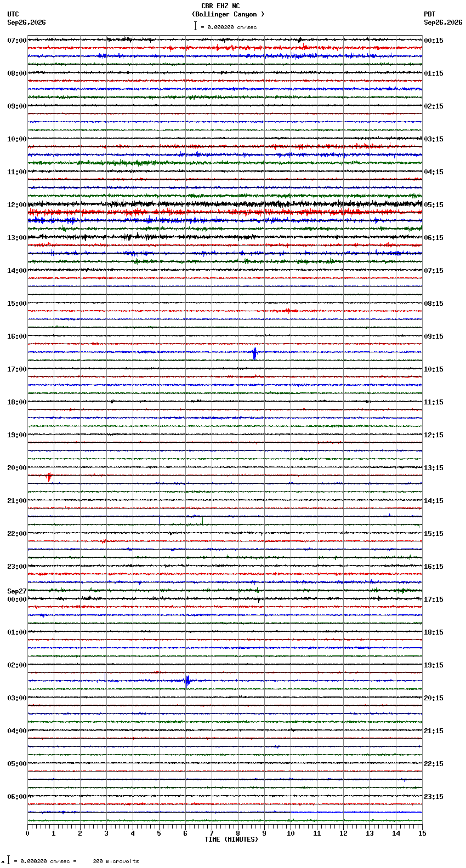Click the '23:00' UTC time label

17,567
